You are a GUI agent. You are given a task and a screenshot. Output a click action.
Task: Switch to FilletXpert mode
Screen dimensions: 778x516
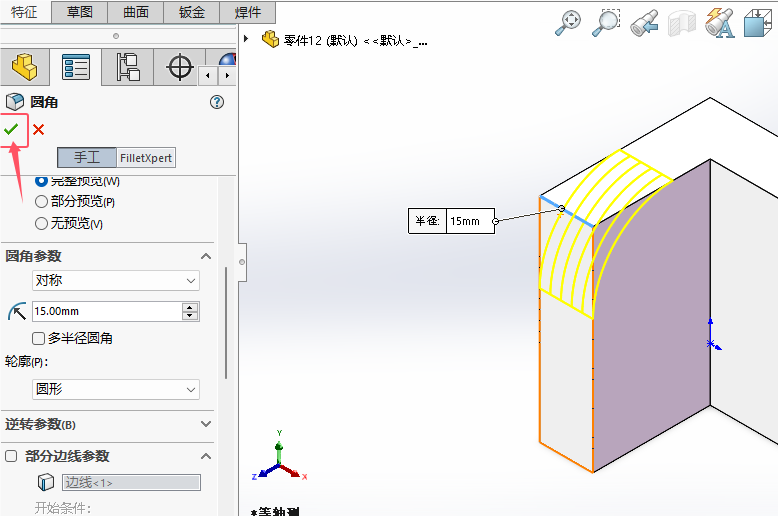[146, 158]
